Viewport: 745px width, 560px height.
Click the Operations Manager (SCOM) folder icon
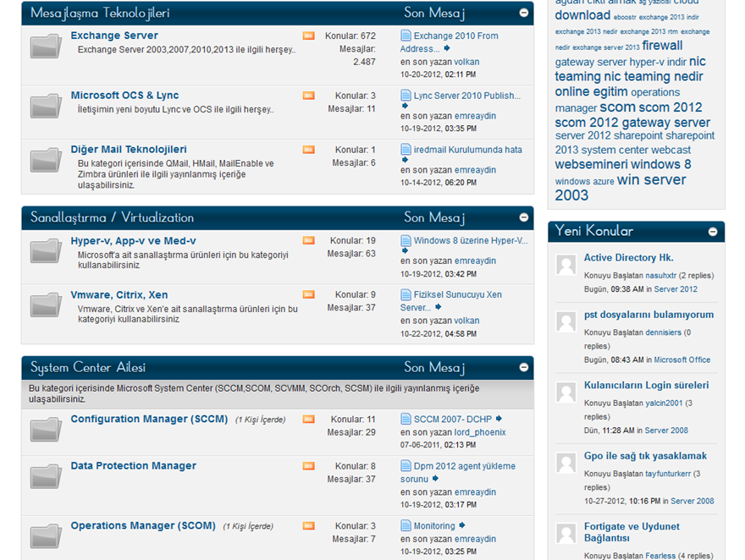[46, 536]
